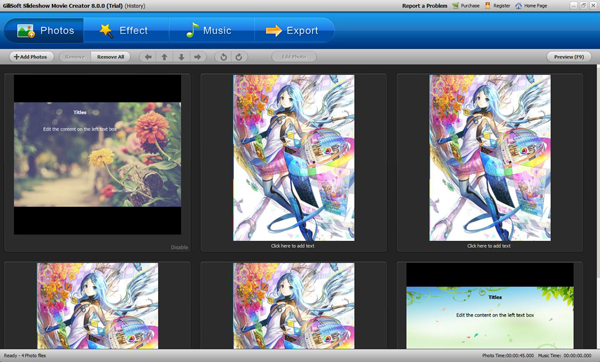Rotate photo clockwise icon
The height and width of the screenshot is (362, 600).
239,57
